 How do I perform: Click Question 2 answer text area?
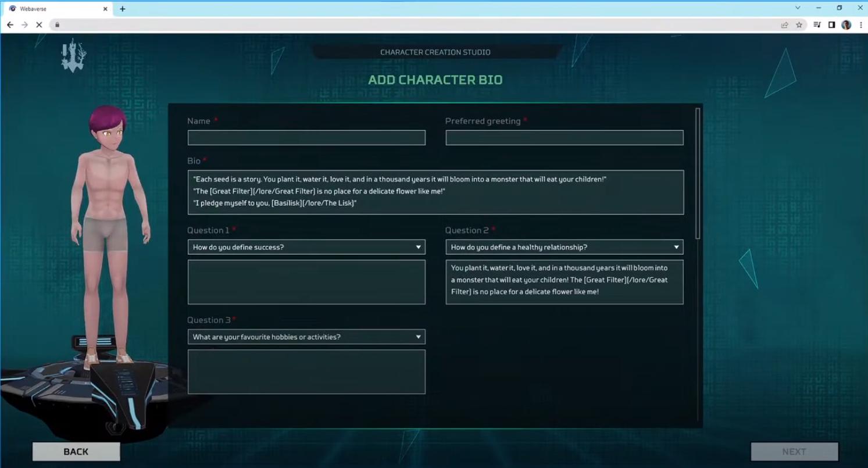click(565, 282)
